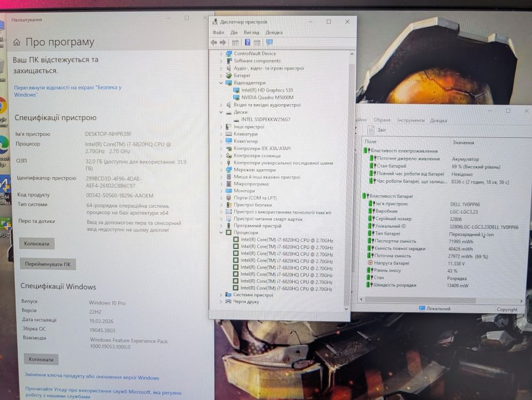Click the Клавіатури category icon
This screenshot has width=532, height=400.
(229, 134)
